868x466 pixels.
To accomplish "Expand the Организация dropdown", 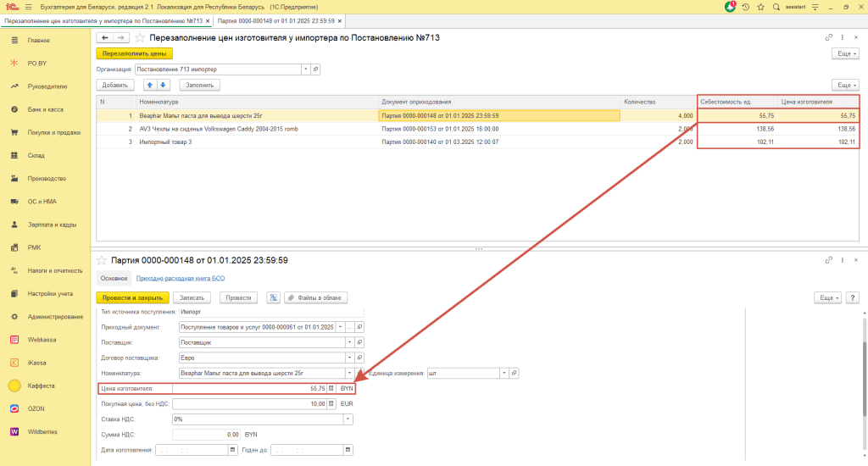I will click(x=305, y=69).
